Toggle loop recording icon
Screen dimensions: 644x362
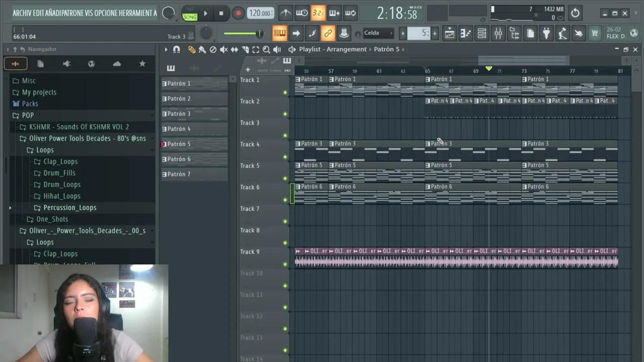351,13
